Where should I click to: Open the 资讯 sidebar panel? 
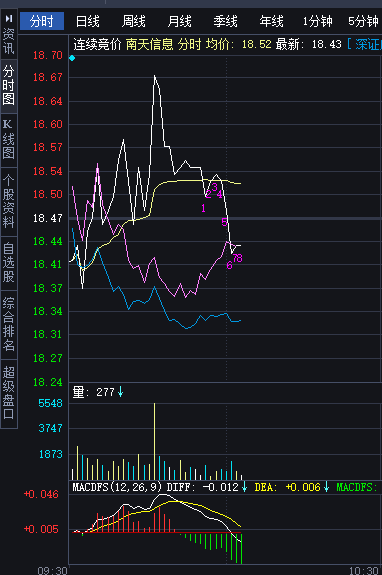(x=9, y=41)
